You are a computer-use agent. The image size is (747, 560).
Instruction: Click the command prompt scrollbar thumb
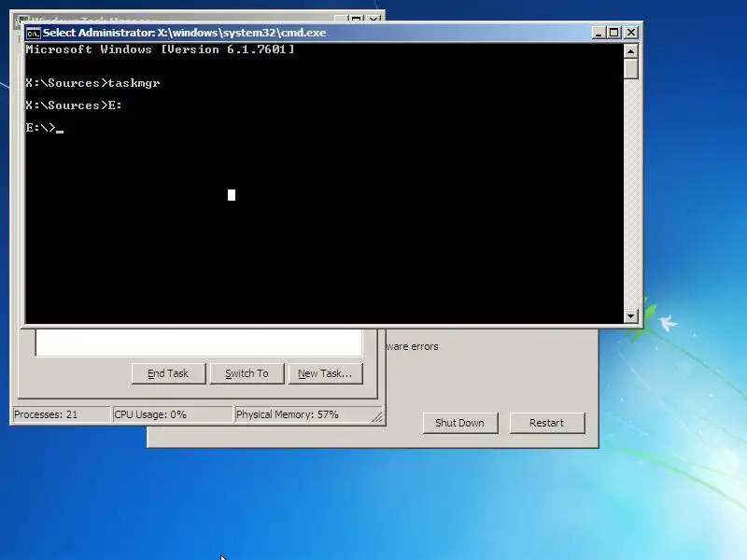tap(631, 68)
